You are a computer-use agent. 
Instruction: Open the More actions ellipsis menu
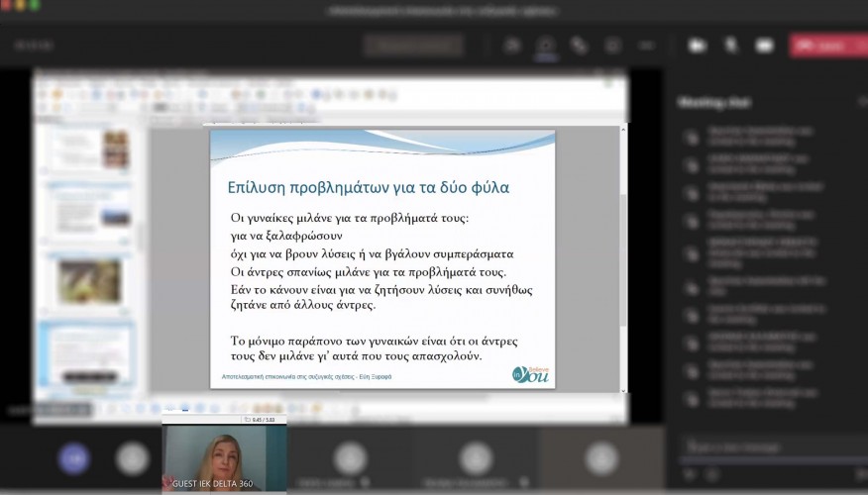(647, 46)
